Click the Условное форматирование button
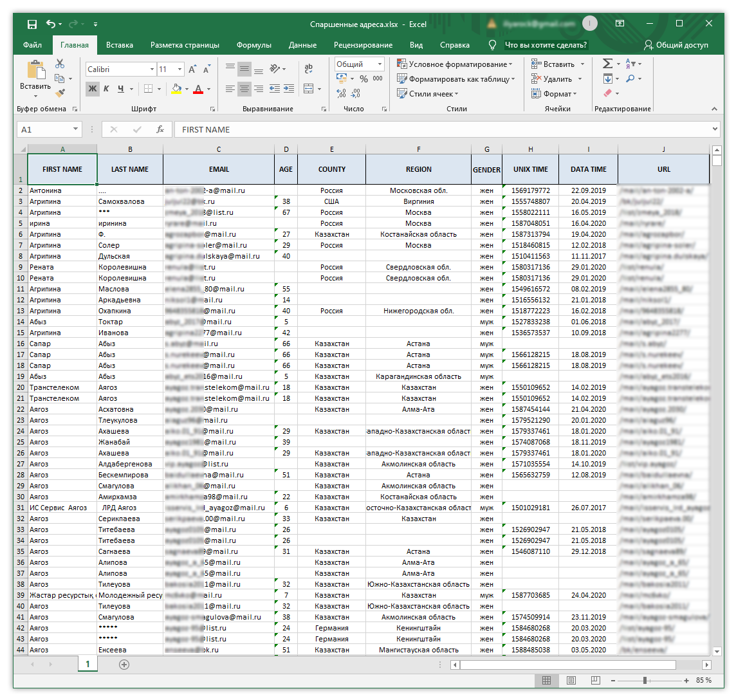Screen dimensions: 736x700 pos(455,64)
